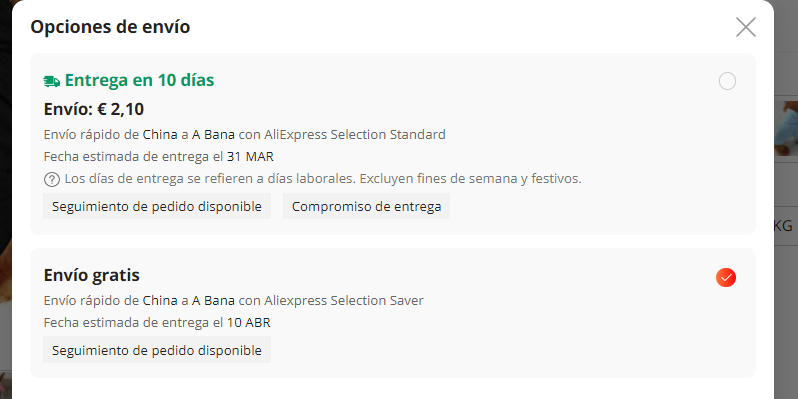The width and height of the screenshot is (798, 399).
Task: Click Aliexpress Selection Saver carrier text
Action: coord(344,301)
